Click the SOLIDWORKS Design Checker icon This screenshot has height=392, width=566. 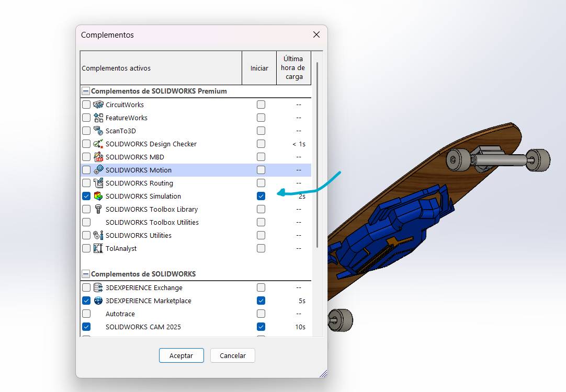click(98, 144)
